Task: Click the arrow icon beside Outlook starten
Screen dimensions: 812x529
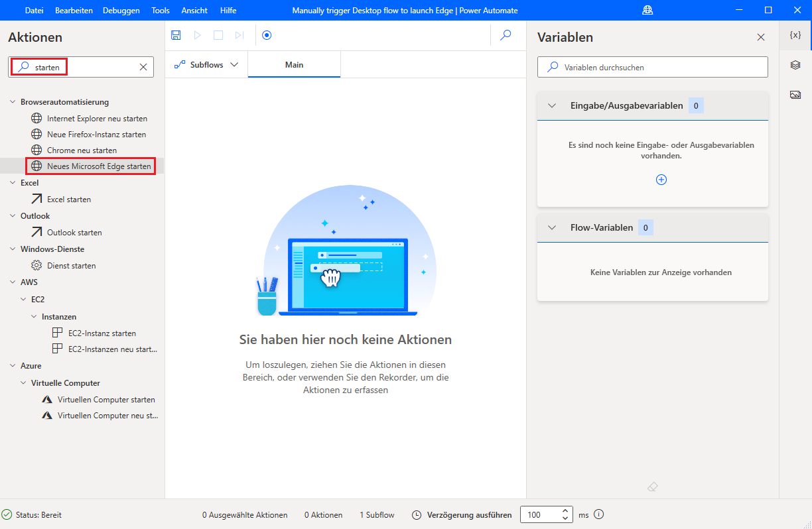Action: coord(36,233)
